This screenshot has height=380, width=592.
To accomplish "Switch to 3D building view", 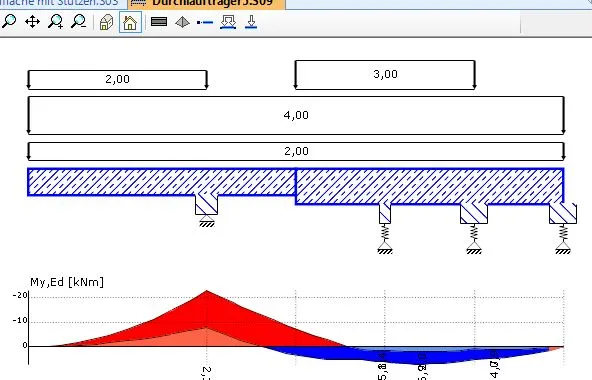I will [106, 22].
